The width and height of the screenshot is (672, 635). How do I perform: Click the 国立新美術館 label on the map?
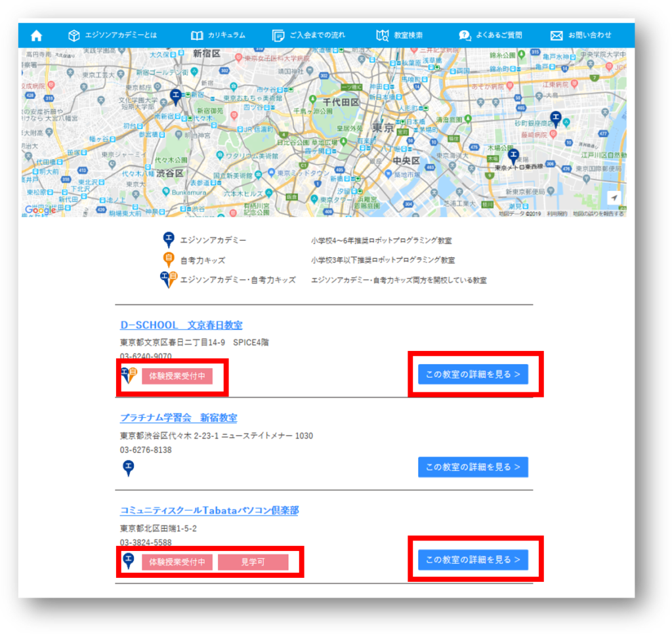coord(233,175)
